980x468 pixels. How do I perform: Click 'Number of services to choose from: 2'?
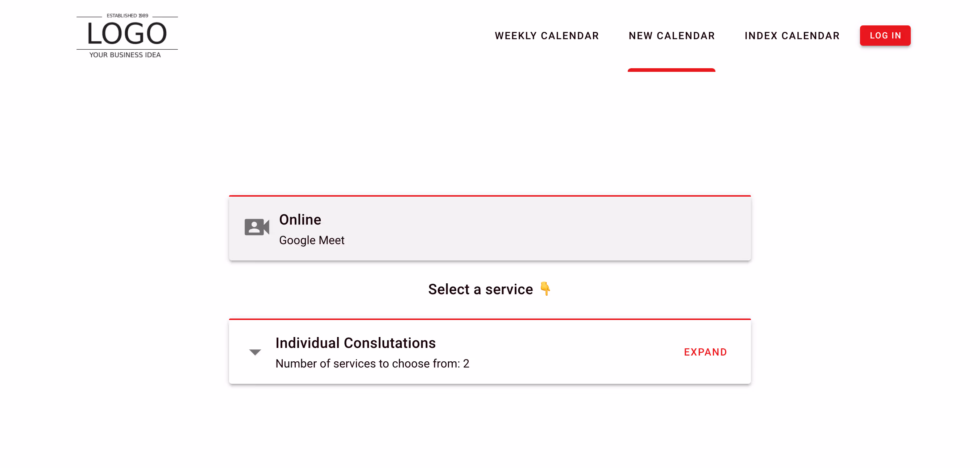pos(372,364)
